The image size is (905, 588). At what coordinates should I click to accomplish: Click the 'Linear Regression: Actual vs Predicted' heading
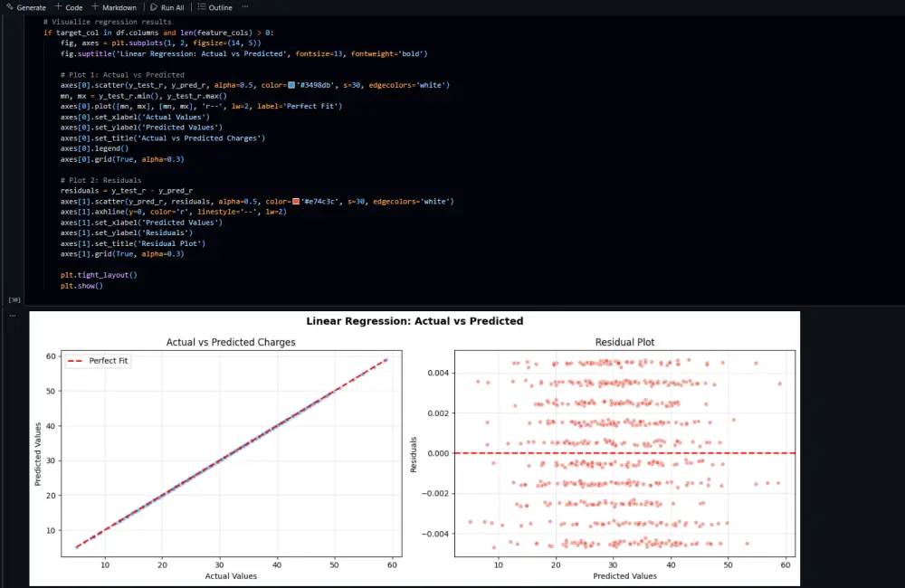tap(414, 321)
